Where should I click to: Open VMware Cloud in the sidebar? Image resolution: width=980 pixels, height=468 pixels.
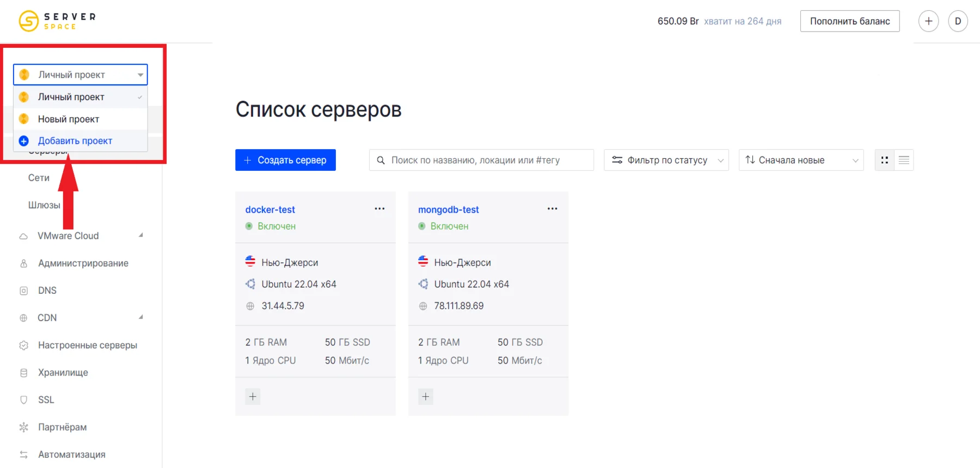coord(68,236)
